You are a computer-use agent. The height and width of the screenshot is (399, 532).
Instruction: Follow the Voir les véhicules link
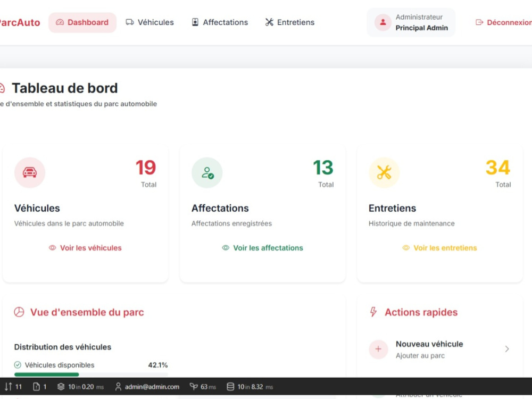pos(85,248)
